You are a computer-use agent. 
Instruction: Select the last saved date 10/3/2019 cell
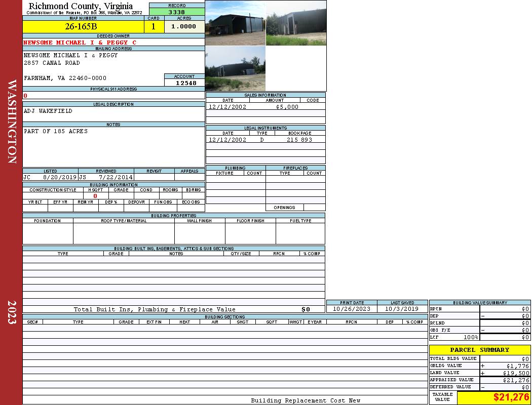coord(402,309)
